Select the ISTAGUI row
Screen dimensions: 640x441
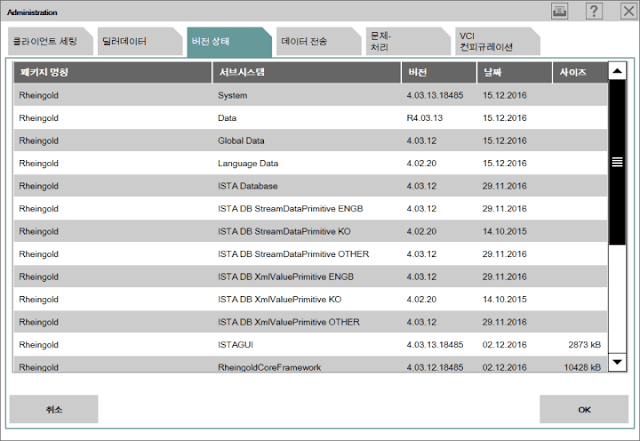point(310,345)
